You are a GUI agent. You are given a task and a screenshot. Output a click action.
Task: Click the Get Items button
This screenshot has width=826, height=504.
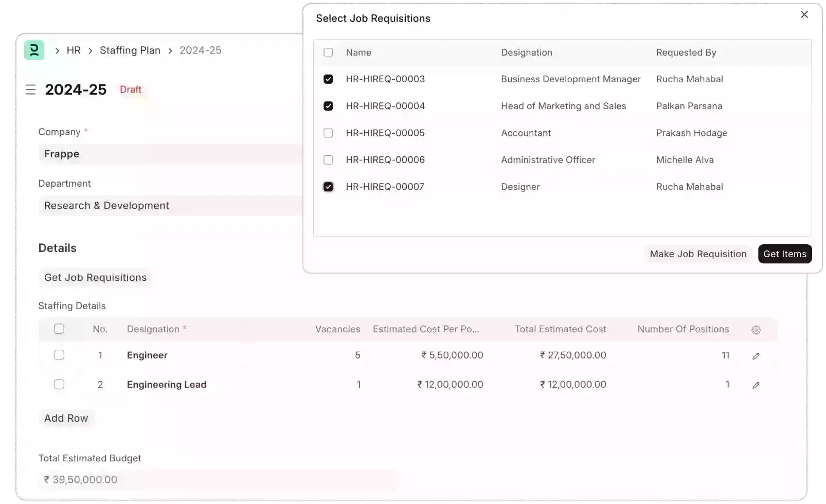pos(785,254)
